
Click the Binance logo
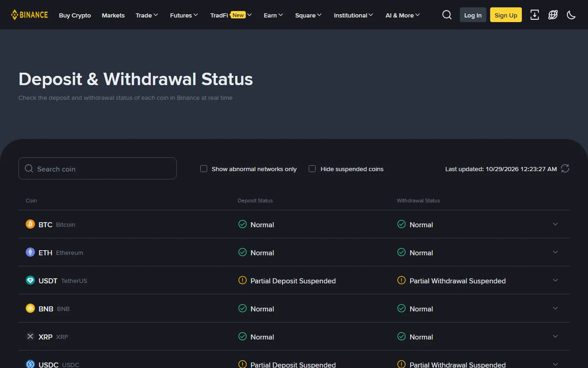(29, 15)
